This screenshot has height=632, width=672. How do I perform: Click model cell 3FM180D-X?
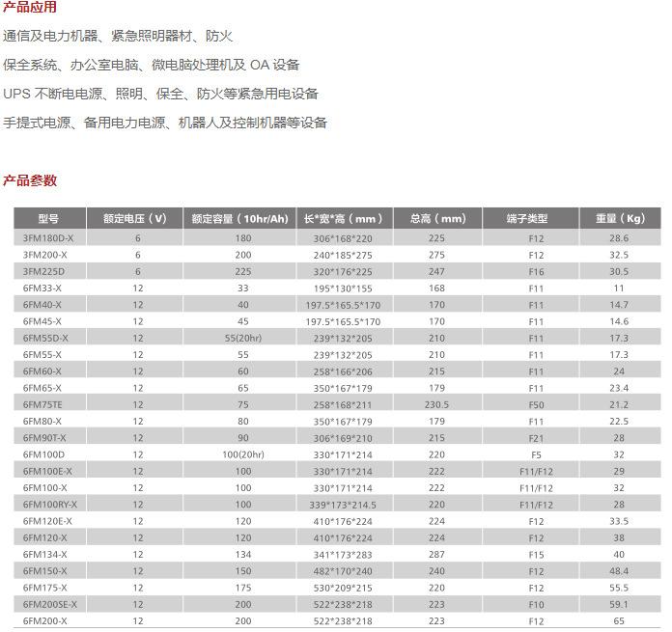point(48,238)
